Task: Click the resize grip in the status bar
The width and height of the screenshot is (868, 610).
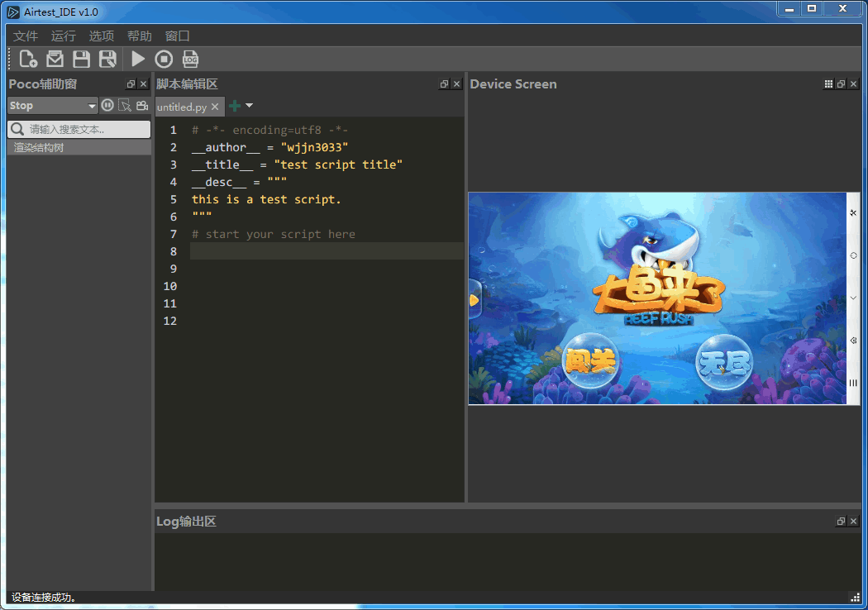Action: point(854,597)
